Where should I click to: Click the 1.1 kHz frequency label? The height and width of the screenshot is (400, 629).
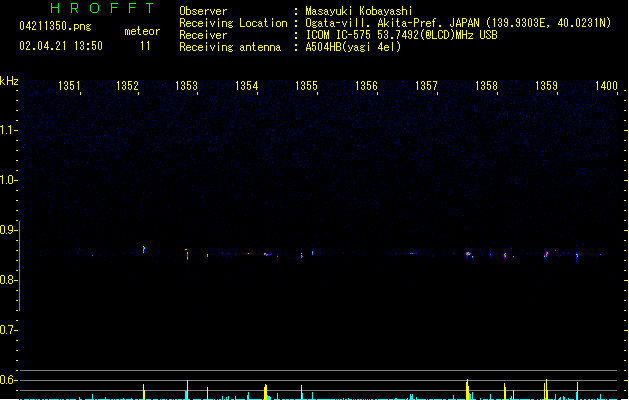8,130
